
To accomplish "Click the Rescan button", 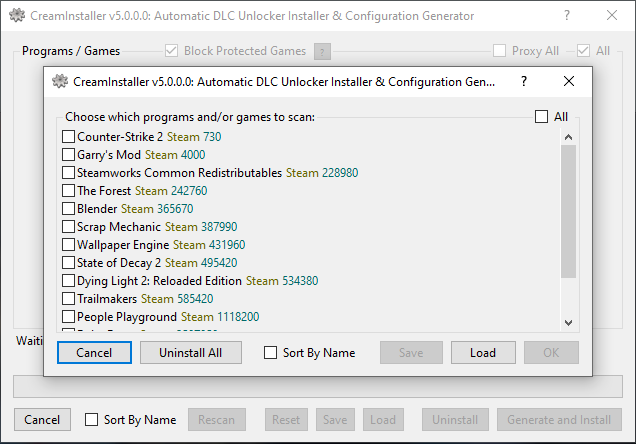I will [217, 419].
